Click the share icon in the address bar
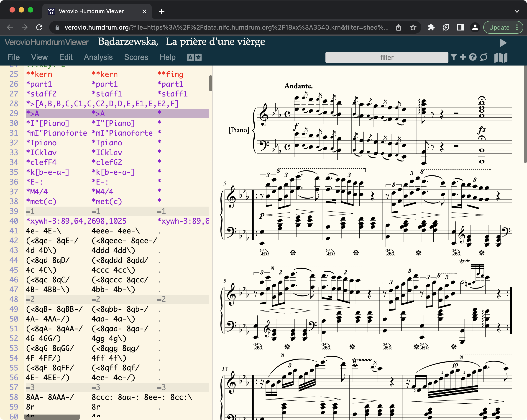This screenshot has width=527, height=420. (x=399, y=27)
